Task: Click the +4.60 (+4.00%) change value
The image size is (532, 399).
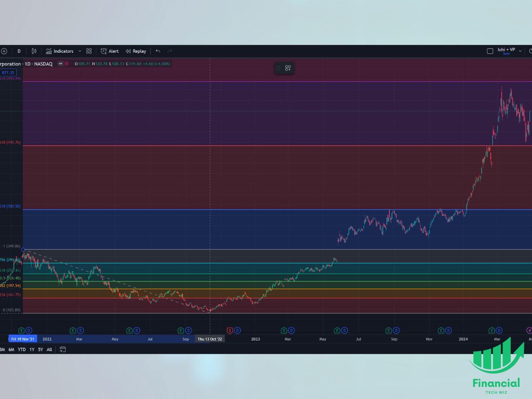Action: click(x=156, y=64)
